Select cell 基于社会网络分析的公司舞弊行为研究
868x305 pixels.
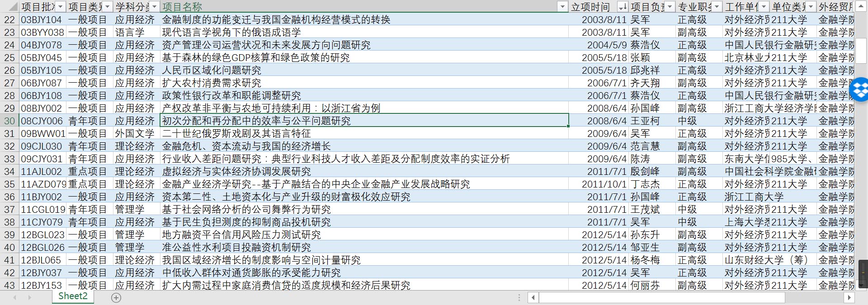point(364,209)
